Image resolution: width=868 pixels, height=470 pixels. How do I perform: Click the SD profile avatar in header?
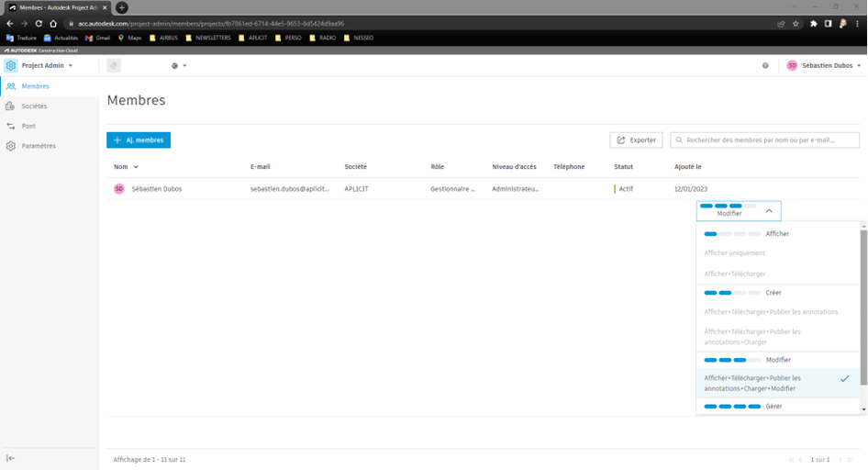(792, 65)
